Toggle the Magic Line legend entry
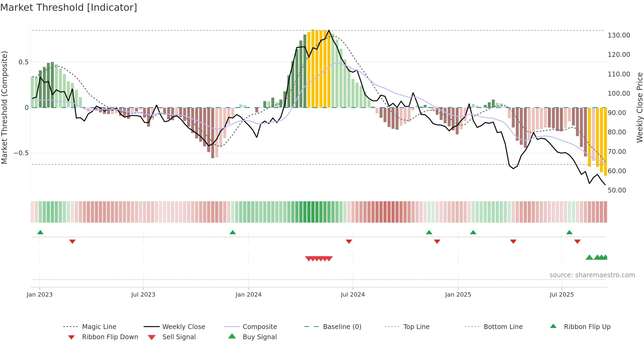This screenshot has height=362, width=644. point(90,327)
